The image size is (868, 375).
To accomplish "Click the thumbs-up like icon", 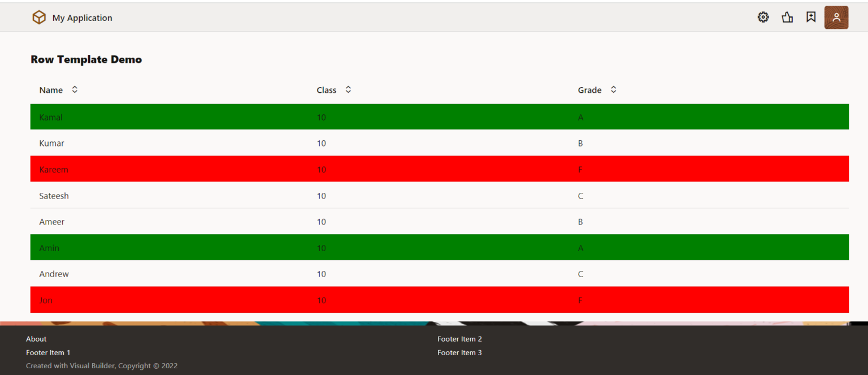I will (787, 17).
